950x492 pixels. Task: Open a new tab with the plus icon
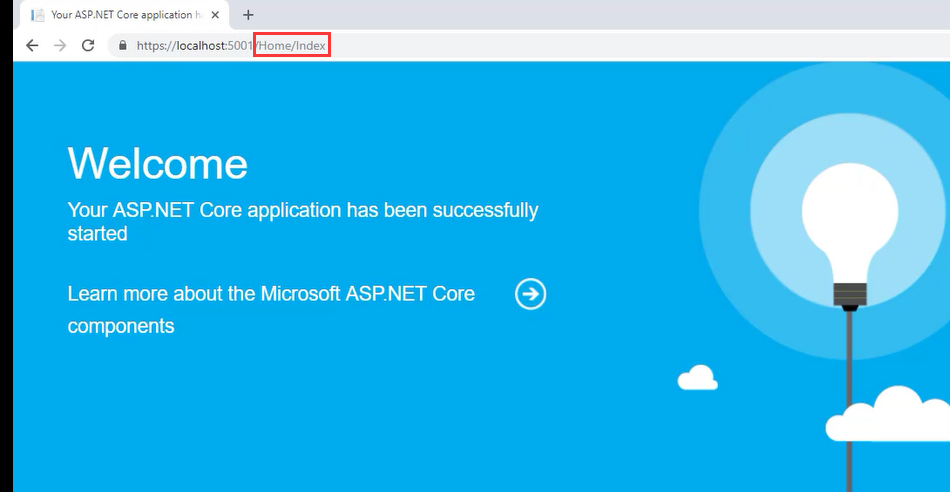point(248,15)
